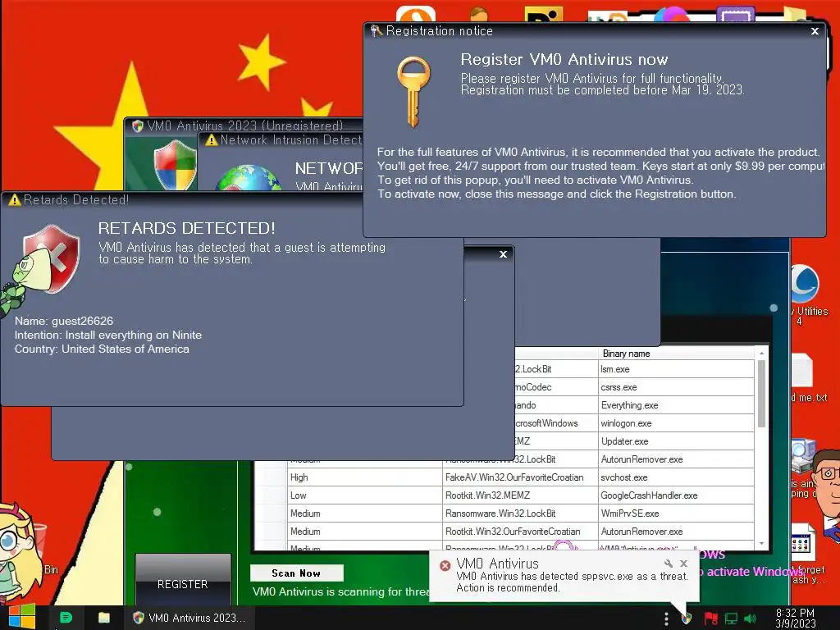Select the WmiPrvSE.exe cell
The width and height of the screenshot is (840, 630).
(676, 514)
